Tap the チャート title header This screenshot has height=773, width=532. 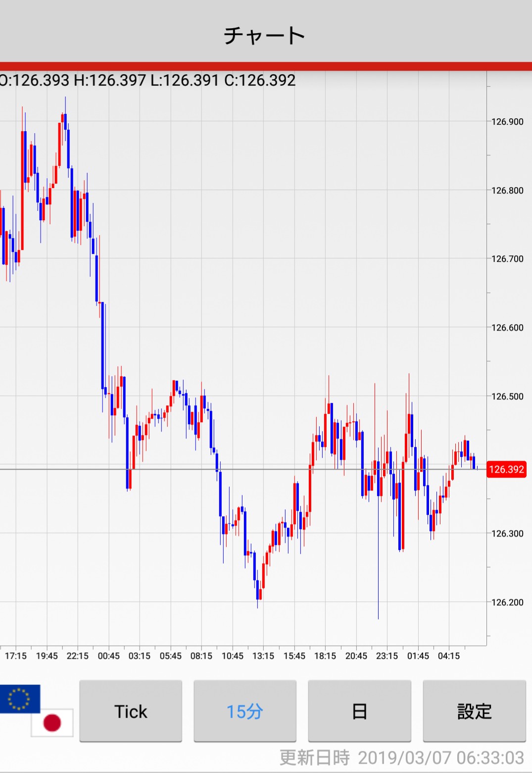(x=264, y=36)
